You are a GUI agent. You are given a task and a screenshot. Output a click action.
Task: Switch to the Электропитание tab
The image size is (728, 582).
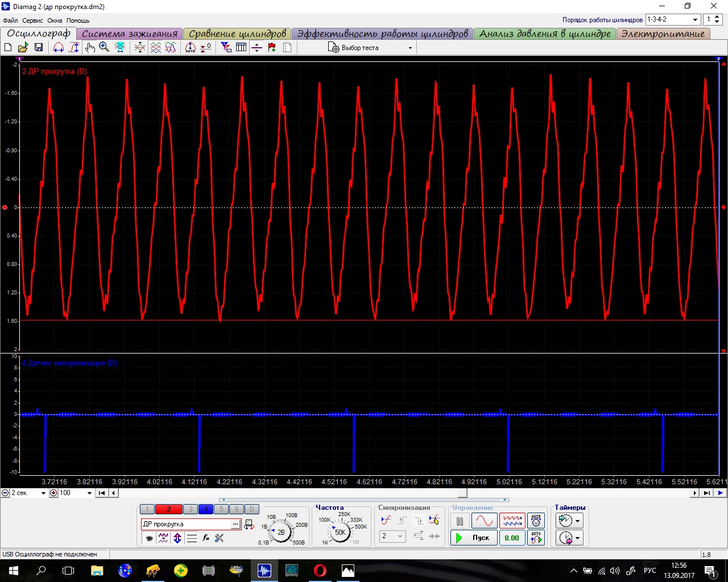[x=663, y=34]
